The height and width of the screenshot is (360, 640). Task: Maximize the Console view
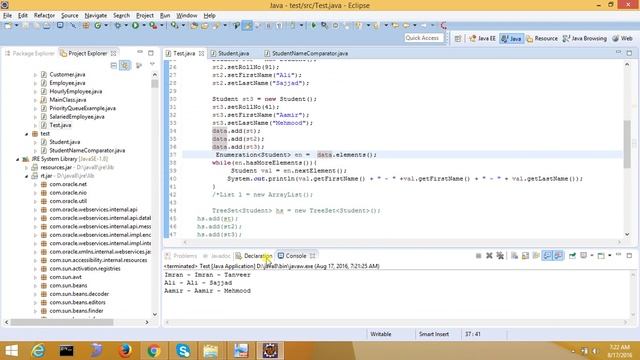[629, 256]
